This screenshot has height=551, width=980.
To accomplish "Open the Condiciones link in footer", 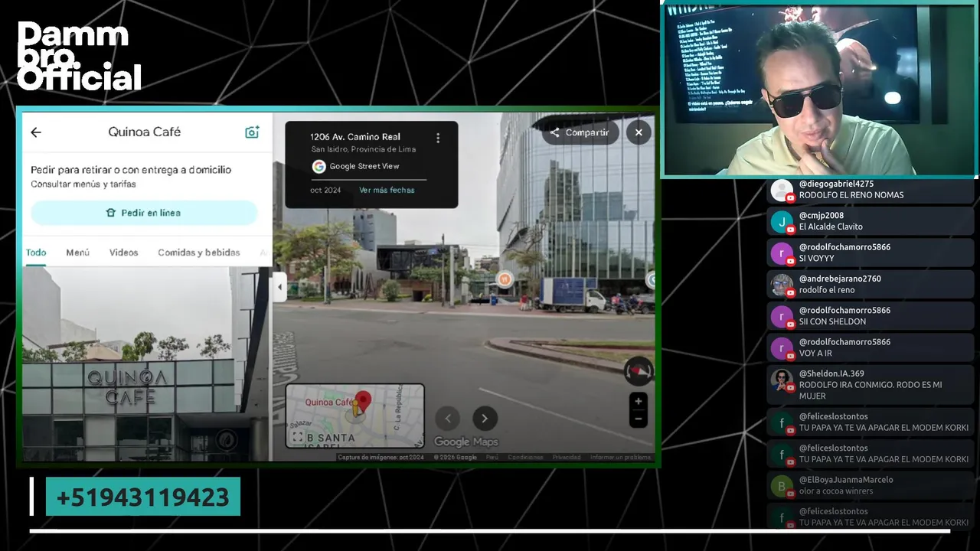I will 525,458.
